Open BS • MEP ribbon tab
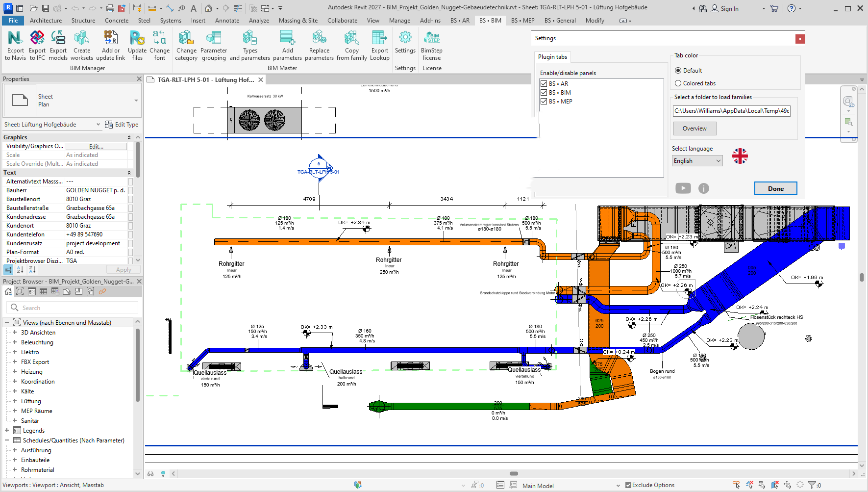 [x=522, y=21]
